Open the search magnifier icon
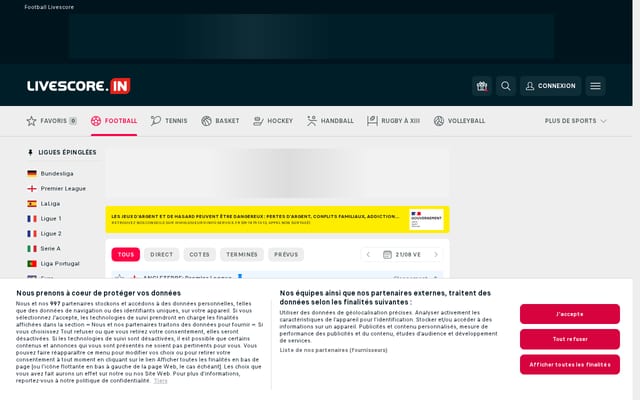 (506, 86)
